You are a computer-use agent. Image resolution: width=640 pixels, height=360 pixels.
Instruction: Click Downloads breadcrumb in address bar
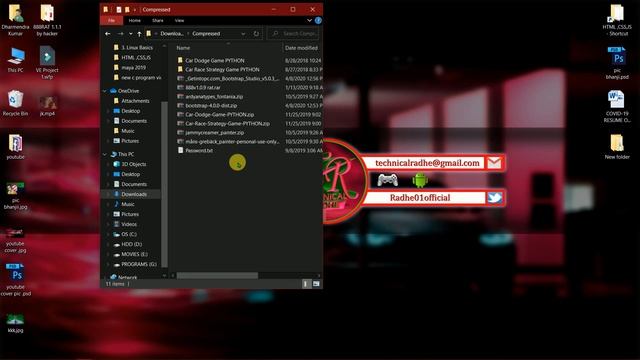coord(172,33)
